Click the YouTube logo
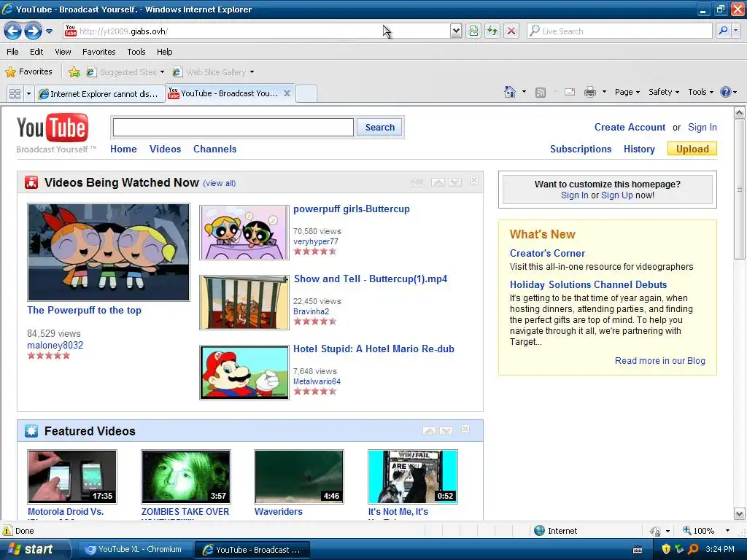 (x=53, y=128)
